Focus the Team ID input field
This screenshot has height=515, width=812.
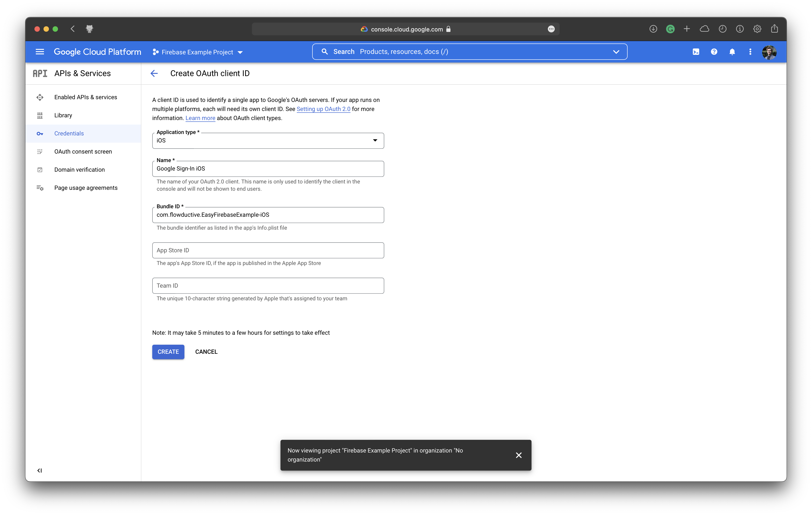(x=268, y=286)
